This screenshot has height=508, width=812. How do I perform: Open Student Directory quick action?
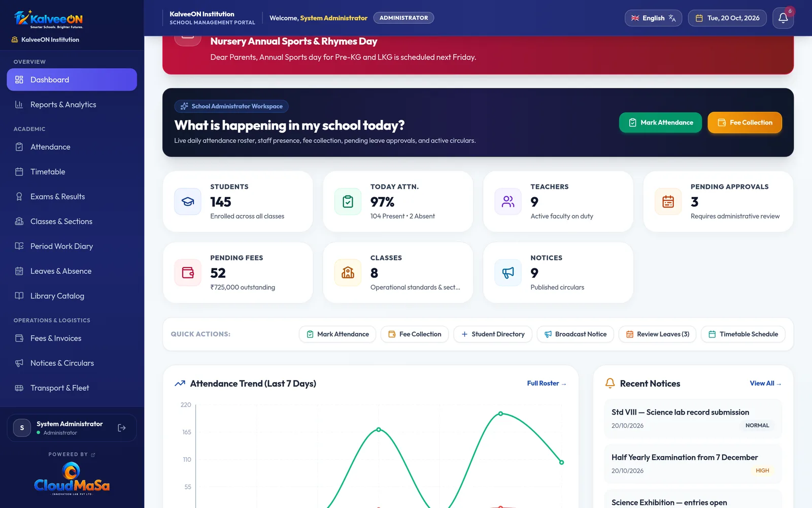tap(493, 334)
